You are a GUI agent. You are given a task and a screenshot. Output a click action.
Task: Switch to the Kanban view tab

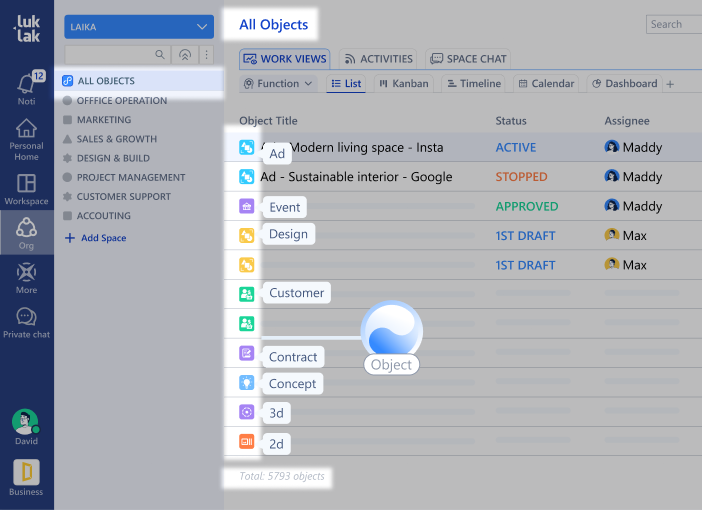(x=404, y=84)
